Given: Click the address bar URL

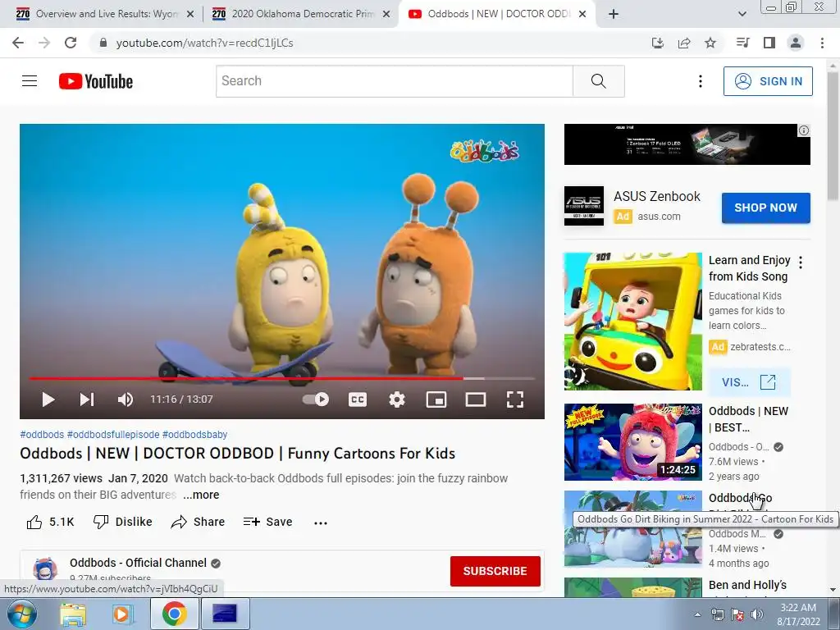Looking at the screenshot, I should pos(204,43).
